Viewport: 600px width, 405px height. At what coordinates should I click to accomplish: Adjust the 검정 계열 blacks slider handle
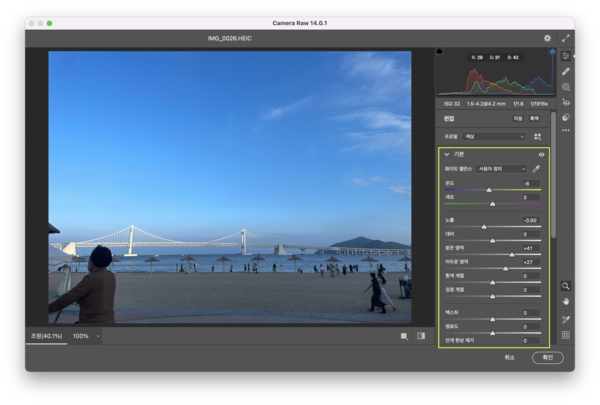(x=492, y=296)
